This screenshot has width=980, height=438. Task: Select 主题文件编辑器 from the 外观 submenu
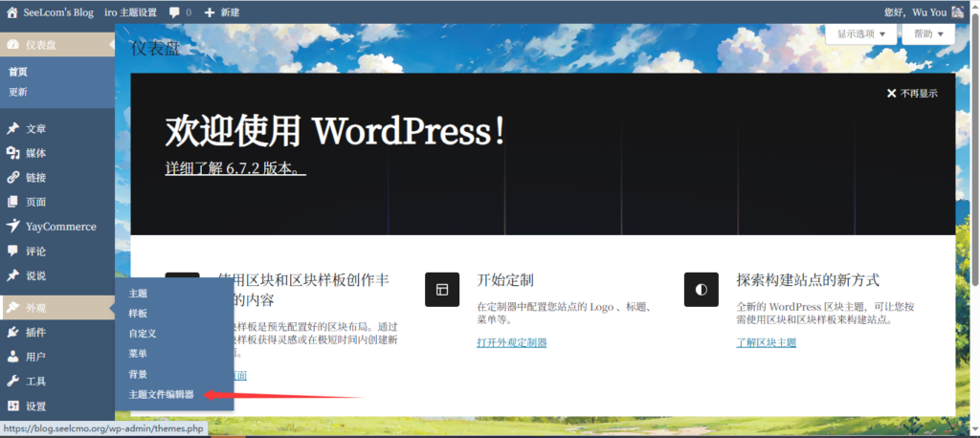[x=162, y=395]
